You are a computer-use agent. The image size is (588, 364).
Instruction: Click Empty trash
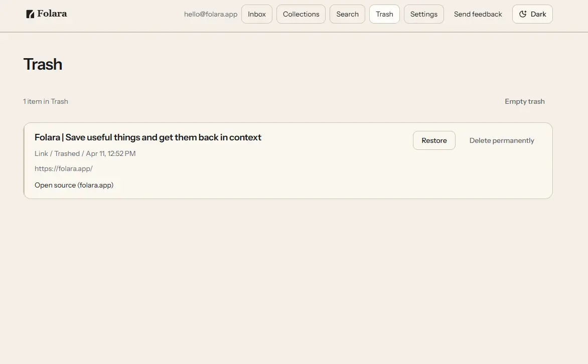[x=525, y=102]
